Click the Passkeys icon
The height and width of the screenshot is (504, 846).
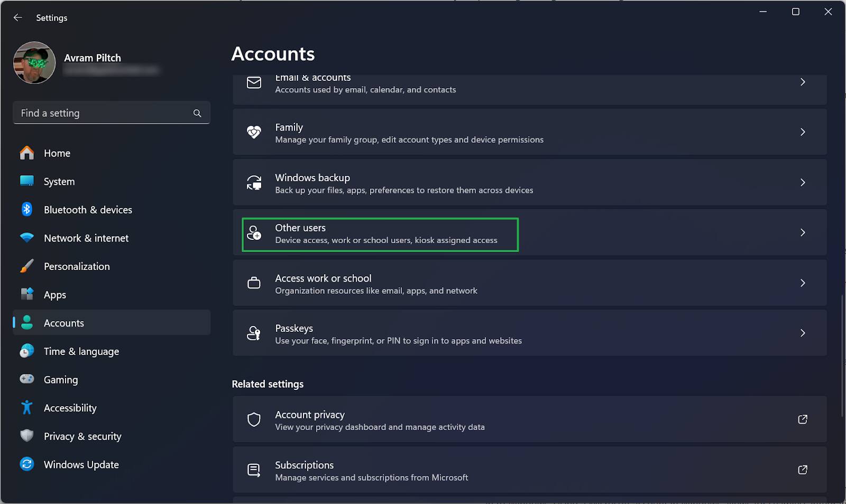(x=254, y=333)
